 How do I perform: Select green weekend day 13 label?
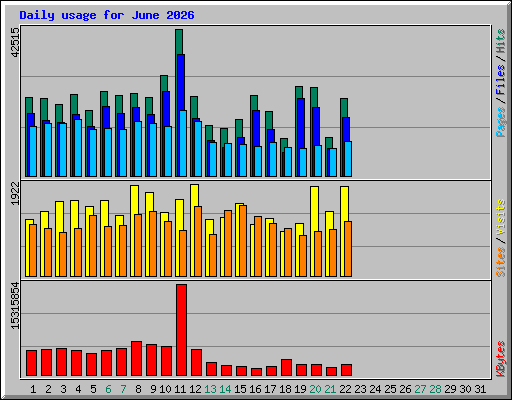click(x=210, y=389)
